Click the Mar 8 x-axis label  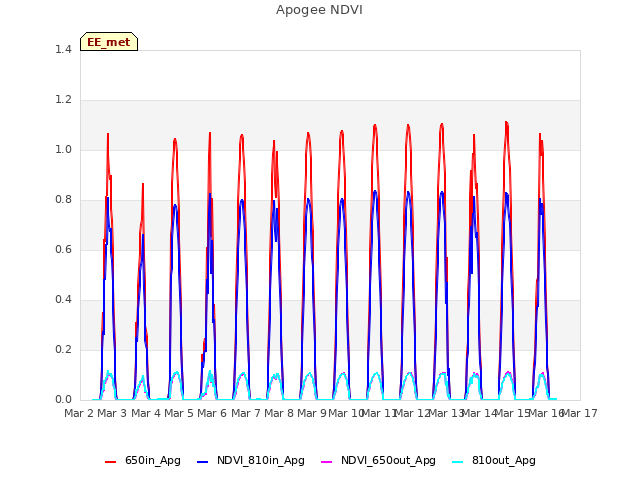pyautogui.click(x=279, y=413)
